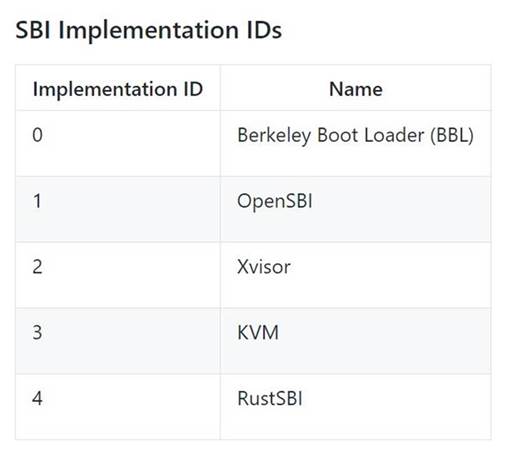Image resolution: width=508 pixels, height=456 pixels.
Task: Click the word Boot in first row
Action: pyautogui.click(x=337, y=135)
